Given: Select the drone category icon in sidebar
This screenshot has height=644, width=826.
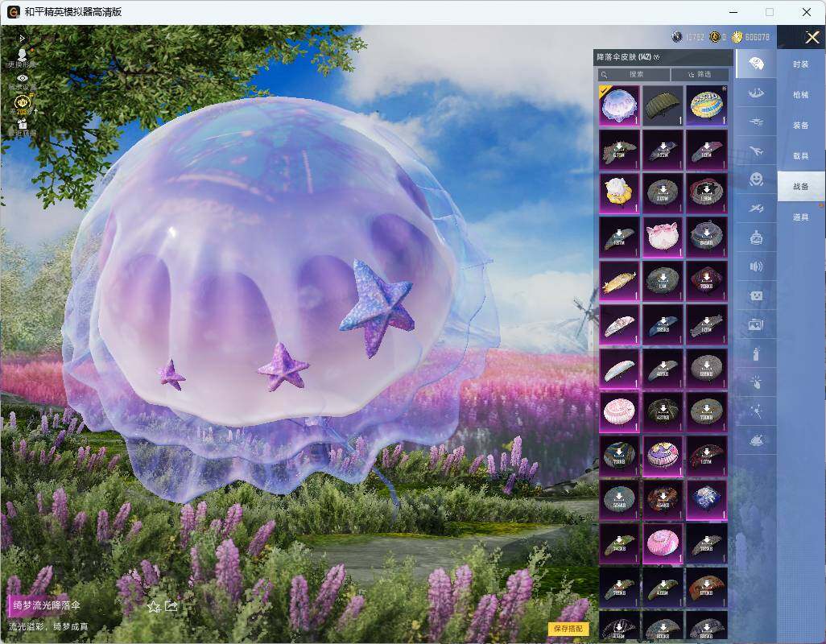Looking at the screenshot, I should coord(756,122).
